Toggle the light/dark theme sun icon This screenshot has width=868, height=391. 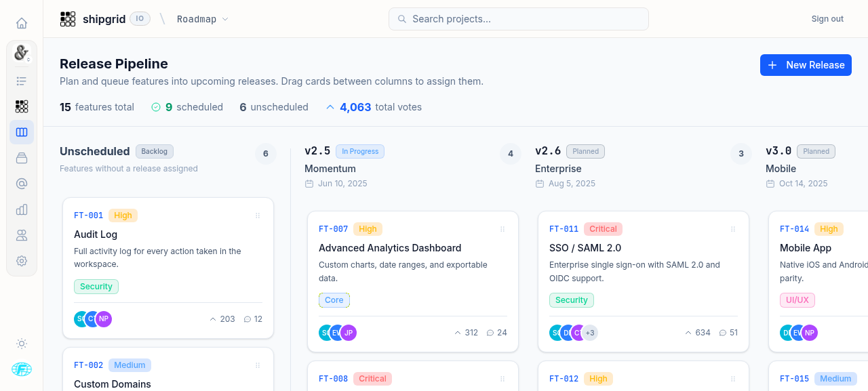[x=22, y=344]
